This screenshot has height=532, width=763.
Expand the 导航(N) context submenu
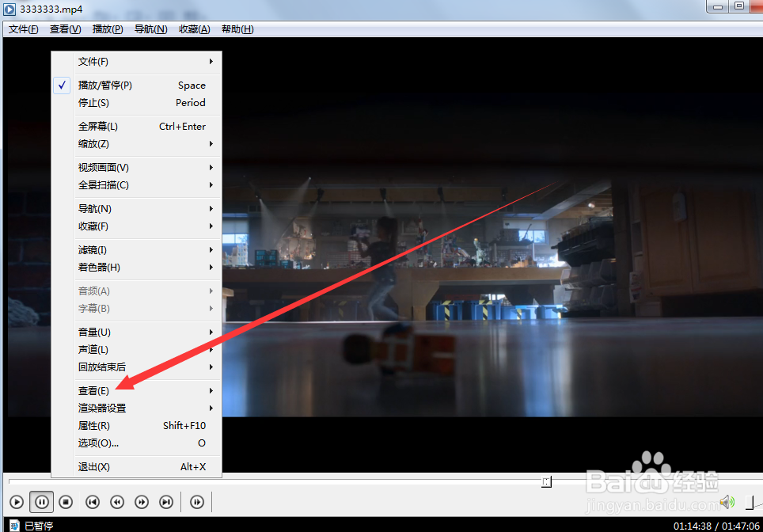point(136,209)
